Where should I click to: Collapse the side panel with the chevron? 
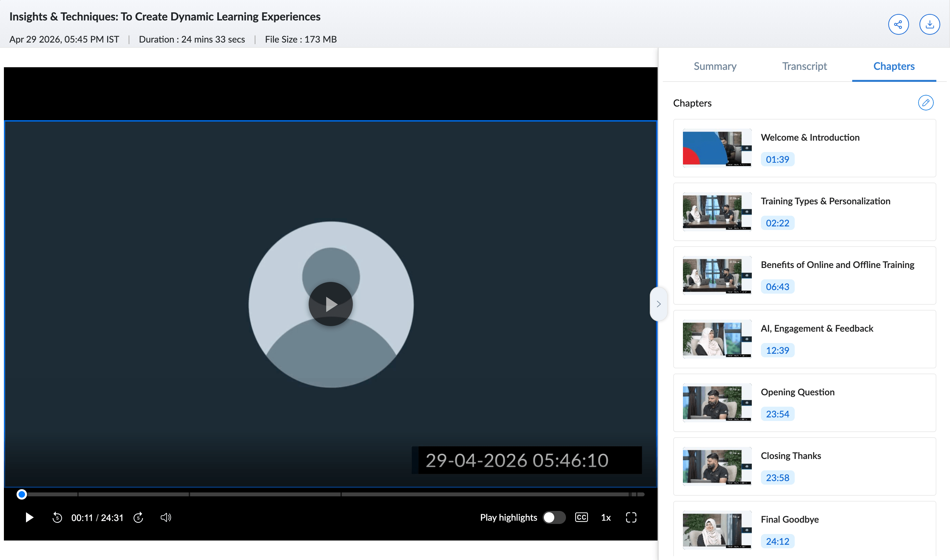[659, 304]
